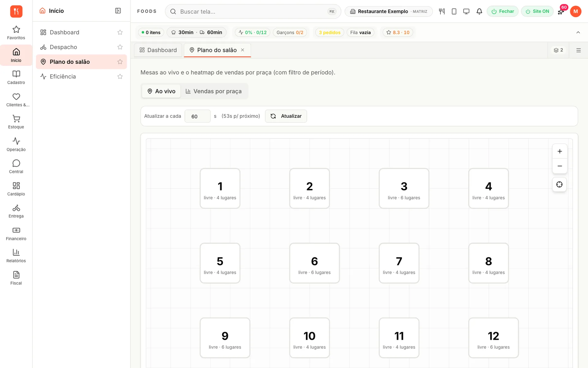588x368 pixels.
Task: Open the Cardápio section
Action: [x=16, y=189]
